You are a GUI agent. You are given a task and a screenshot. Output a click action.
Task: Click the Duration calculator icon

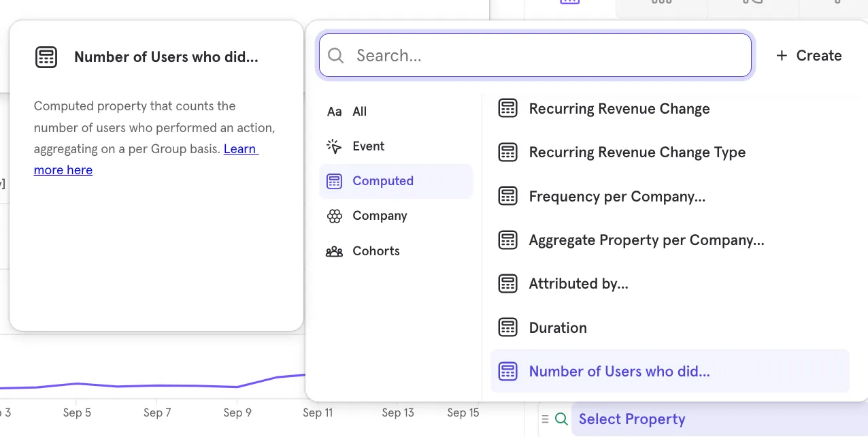click(x=508, y=327)
